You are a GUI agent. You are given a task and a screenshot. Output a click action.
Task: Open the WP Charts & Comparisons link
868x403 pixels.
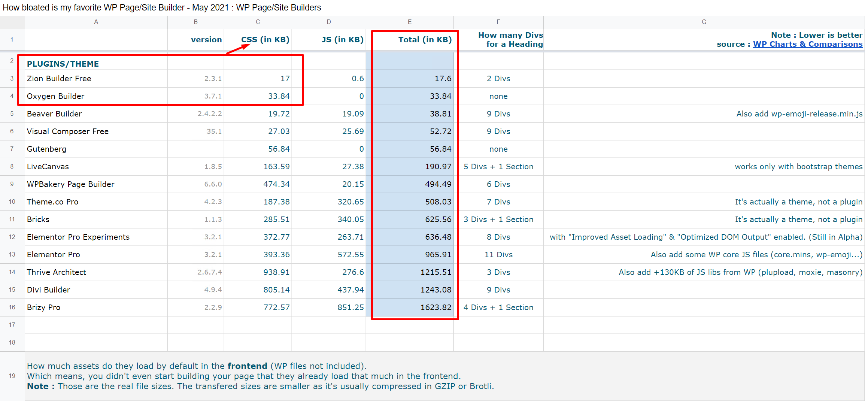808,44
